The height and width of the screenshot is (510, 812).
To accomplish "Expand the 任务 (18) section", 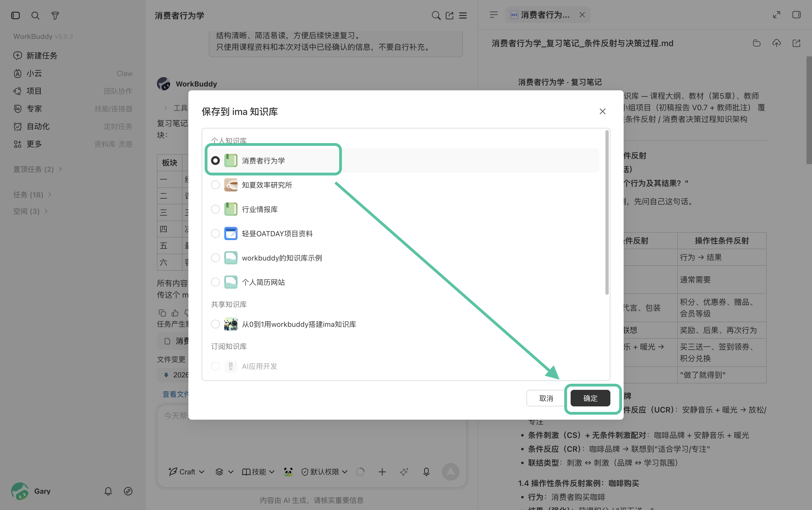I will [x=32, y=194].
